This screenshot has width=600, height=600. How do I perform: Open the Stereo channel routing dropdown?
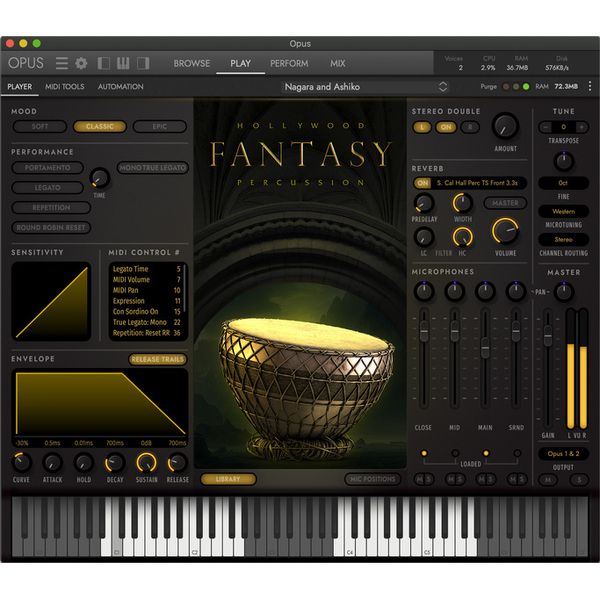pyautogui.click(x=563, y=240)
